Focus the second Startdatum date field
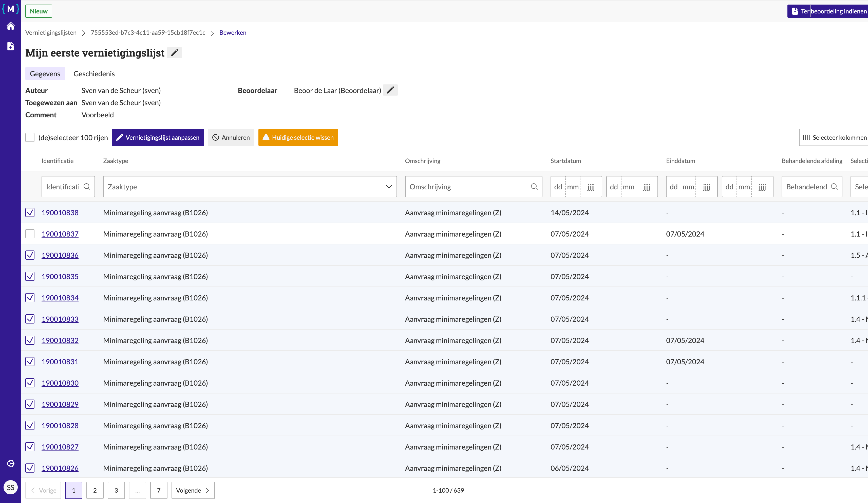This screenshot has height=503, width=868. point(632,187)
